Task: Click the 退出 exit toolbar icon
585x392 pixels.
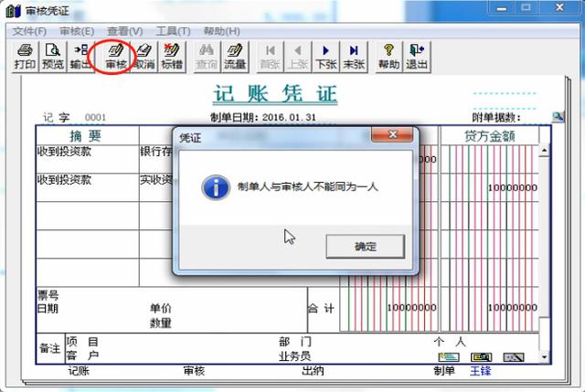Action: (417, 57)
